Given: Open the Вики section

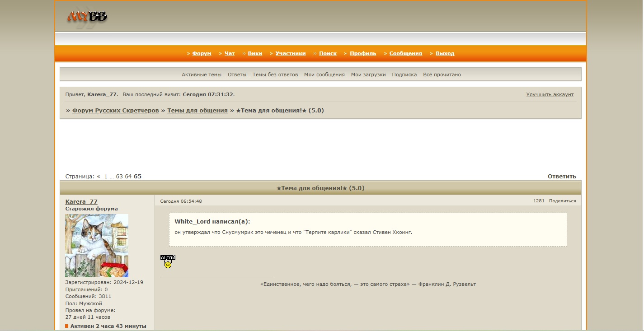Looking at the screenshot, I should click(255, 53).
